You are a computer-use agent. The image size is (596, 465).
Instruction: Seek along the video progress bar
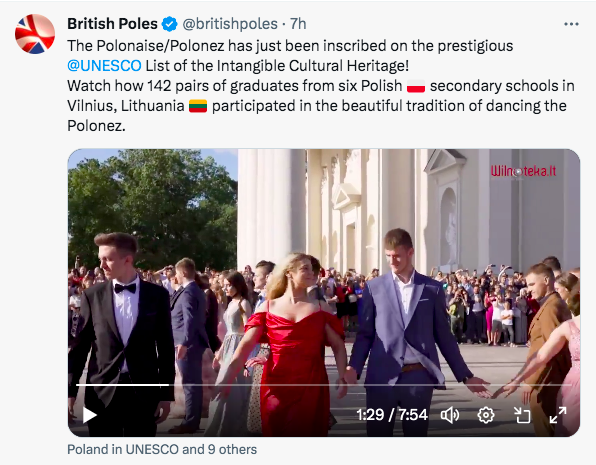tap(323, 385)
